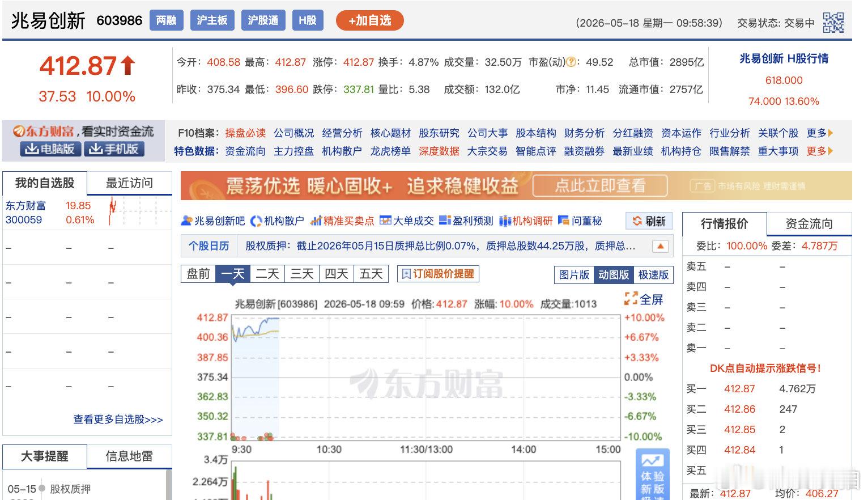Open 大单成交 icon link
868x500 pixels.
406,221
